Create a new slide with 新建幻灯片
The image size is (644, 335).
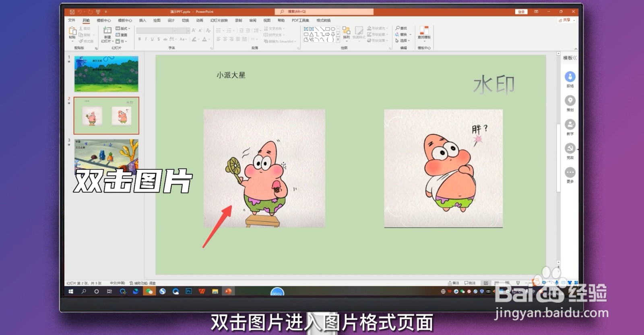point(107,35)
